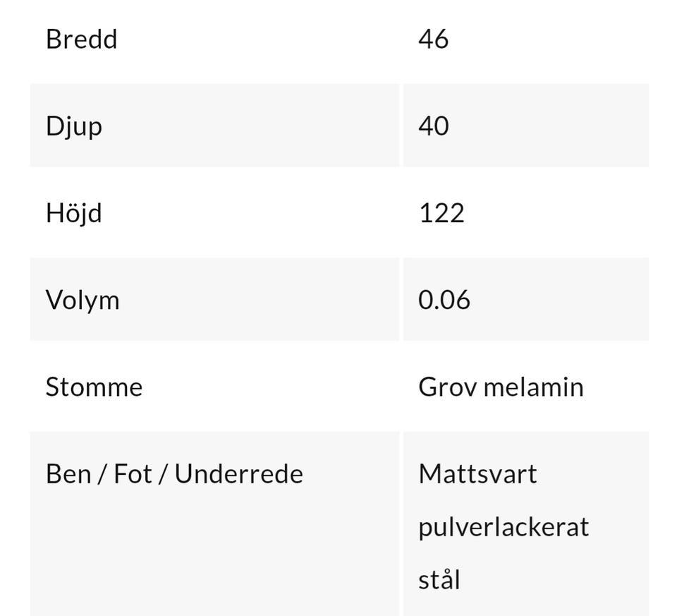Select the Grov melamin value

coord(501,387)
